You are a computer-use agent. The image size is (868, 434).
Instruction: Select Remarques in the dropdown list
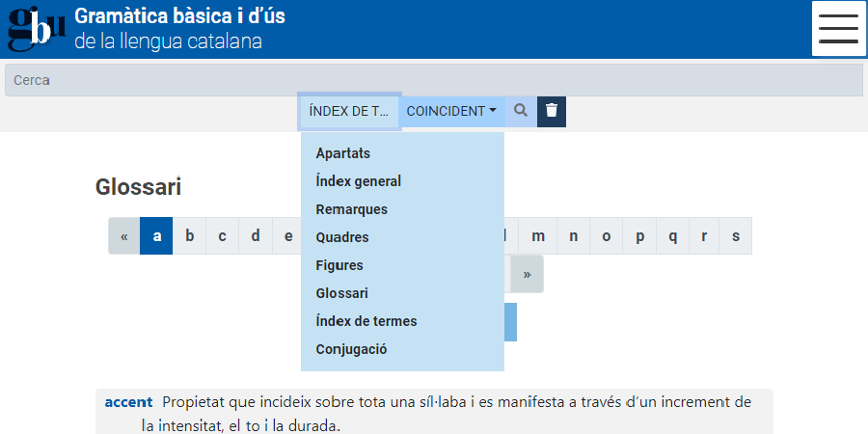352,209
